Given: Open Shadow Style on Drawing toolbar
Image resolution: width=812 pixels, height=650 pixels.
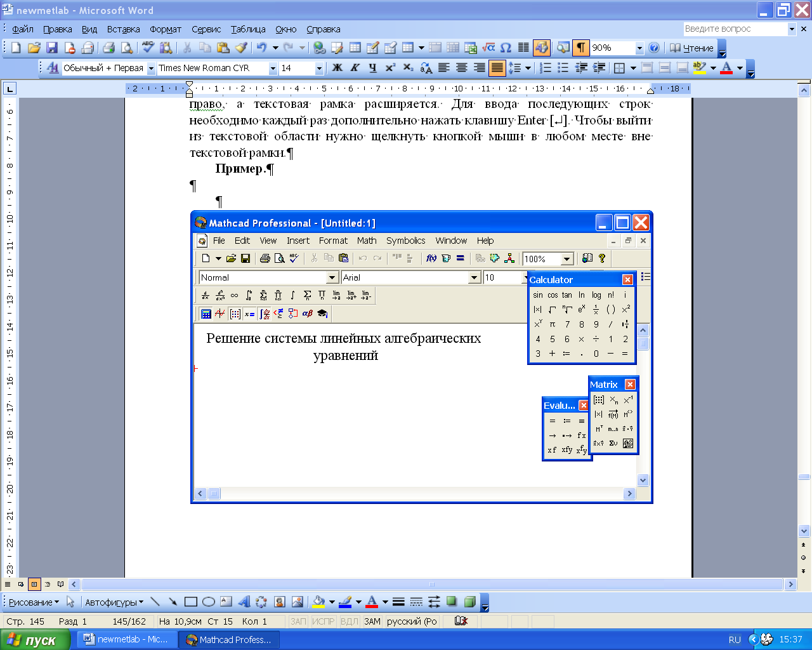Looking at the screenshot, I should tap(452, 602).
